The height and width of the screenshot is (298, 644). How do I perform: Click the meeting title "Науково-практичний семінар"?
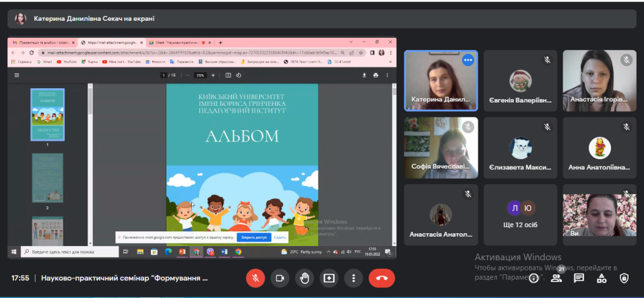pyautogui.click(x=125, y=278)
